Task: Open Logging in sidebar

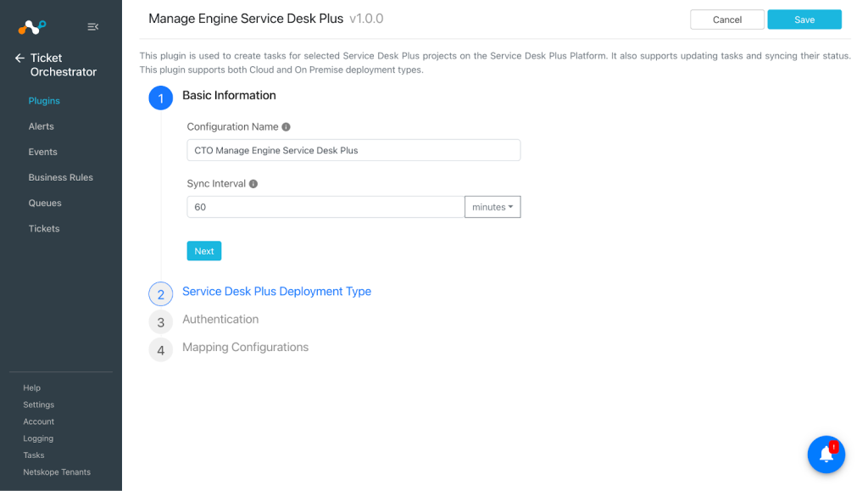Action: (x=38, y=438)
